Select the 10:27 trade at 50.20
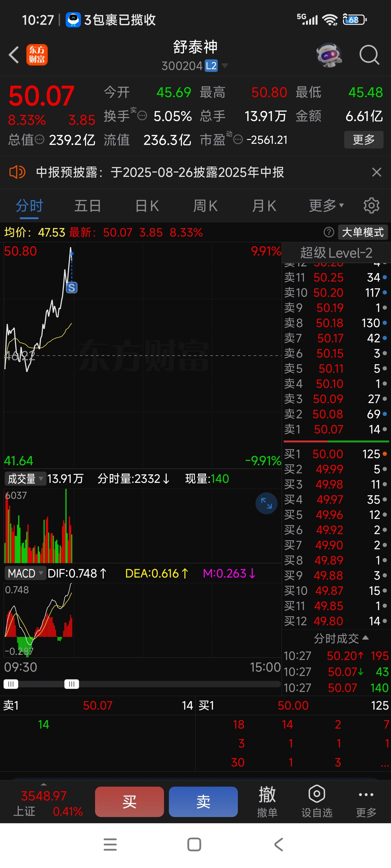391x868 pixels. point(336,656)
